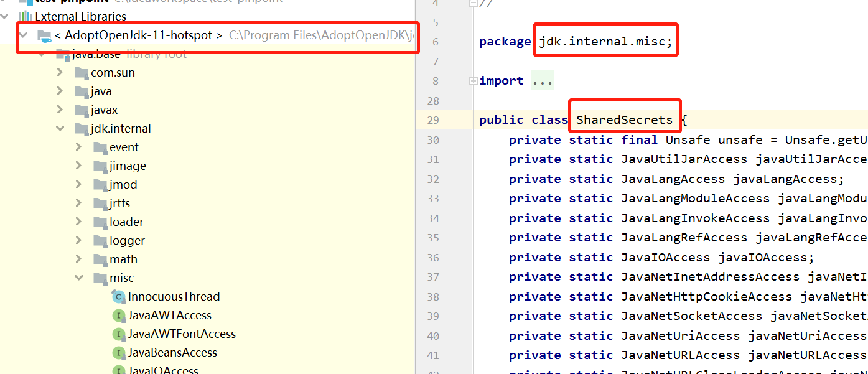Select the logger package in the tree

point(128,240)
